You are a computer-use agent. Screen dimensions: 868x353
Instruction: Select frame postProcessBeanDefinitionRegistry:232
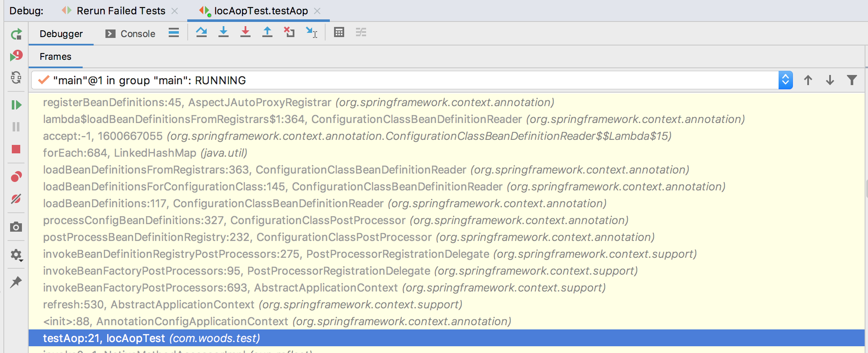coord(446,237)
